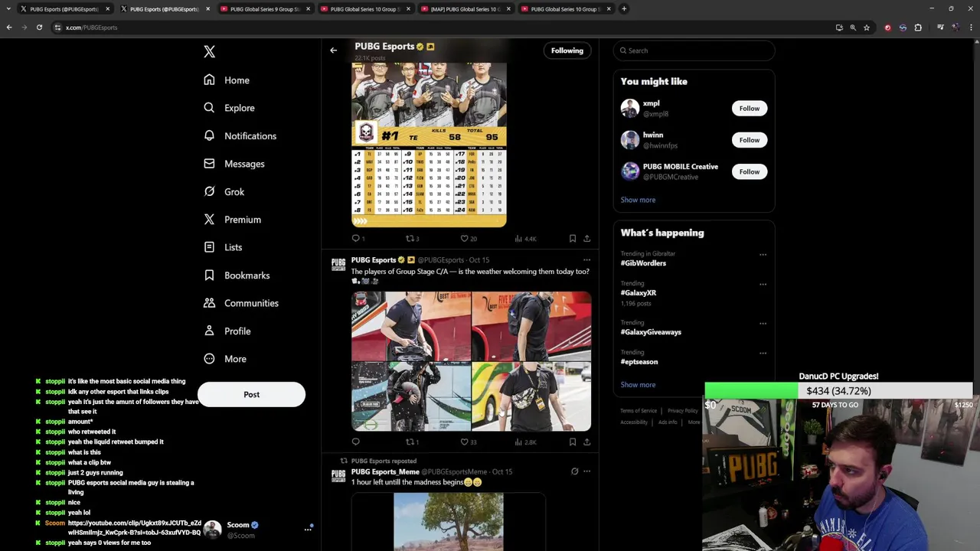Click into the Search field
This screenshot has height=551, width=980.
(x=694, y=51)
